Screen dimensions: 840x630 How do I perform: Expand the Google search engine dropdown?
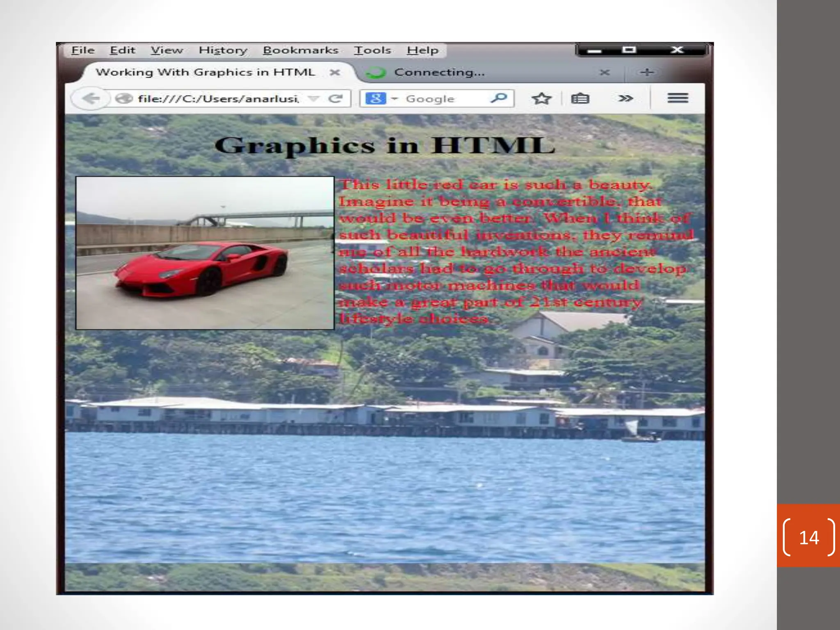click(x=394, y=99)
